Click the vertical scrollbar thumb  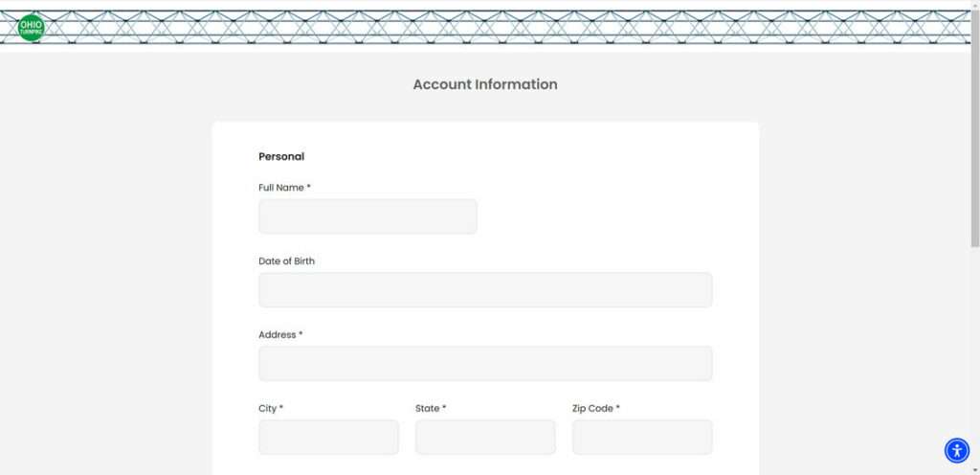(x=974, y=124)
